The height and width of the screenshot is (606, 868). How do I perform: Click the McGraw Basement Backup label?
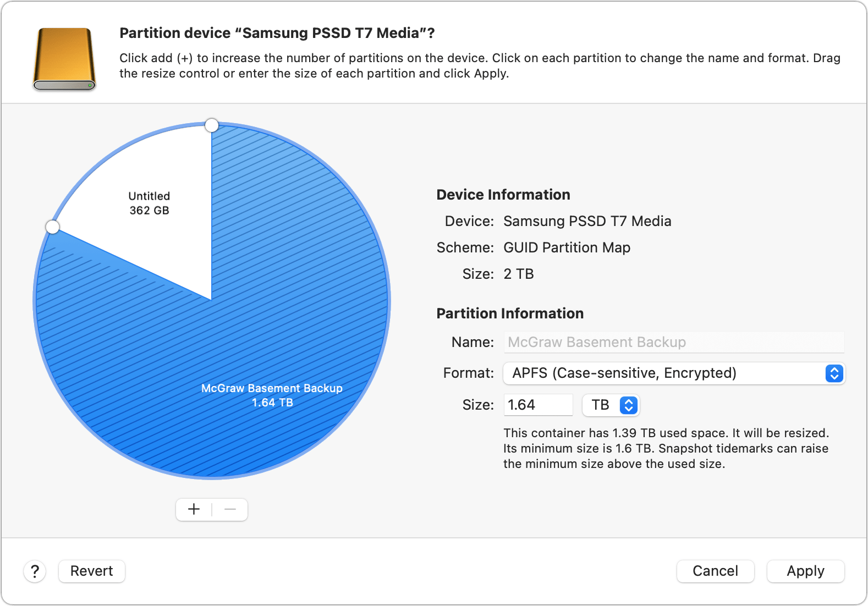click(x=272, y=388)
